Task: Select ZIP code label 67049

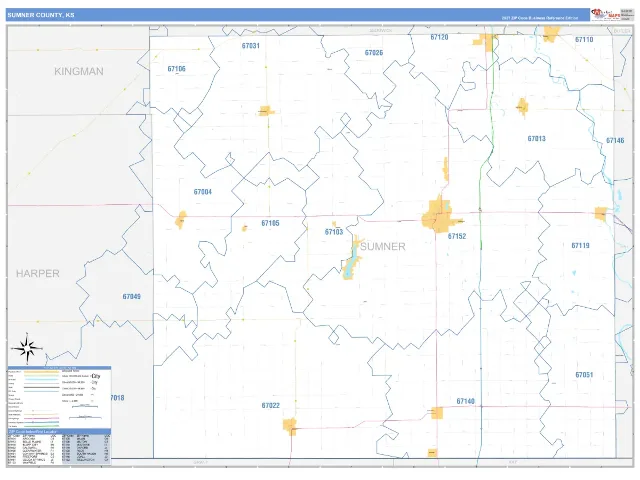Action: 131,297
